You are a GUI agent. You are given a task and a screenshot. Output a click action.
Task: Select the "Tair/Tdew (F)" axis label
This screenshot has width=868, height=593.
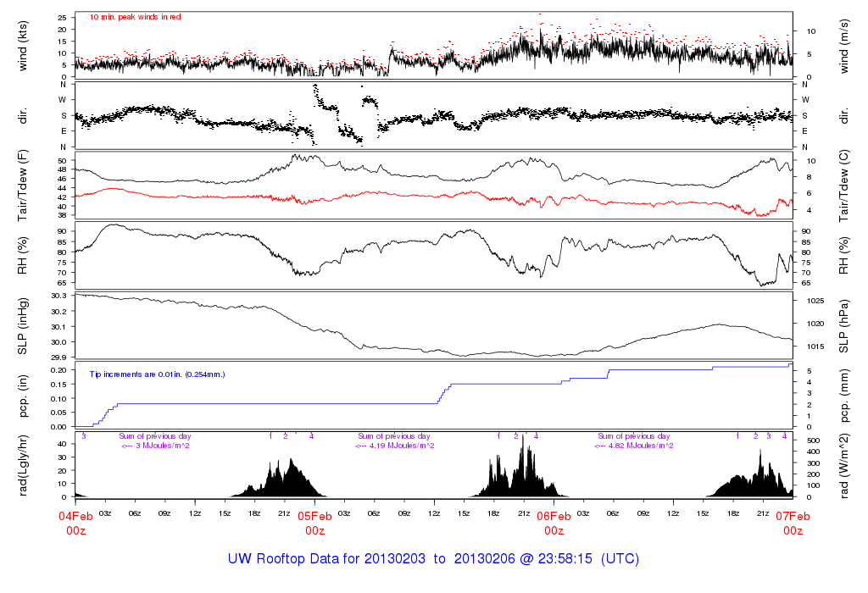[23, 186]
